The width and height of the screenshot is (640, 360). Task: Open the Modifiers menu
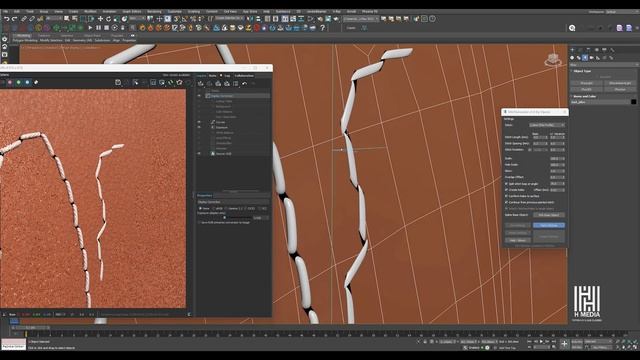coord(90,12)
